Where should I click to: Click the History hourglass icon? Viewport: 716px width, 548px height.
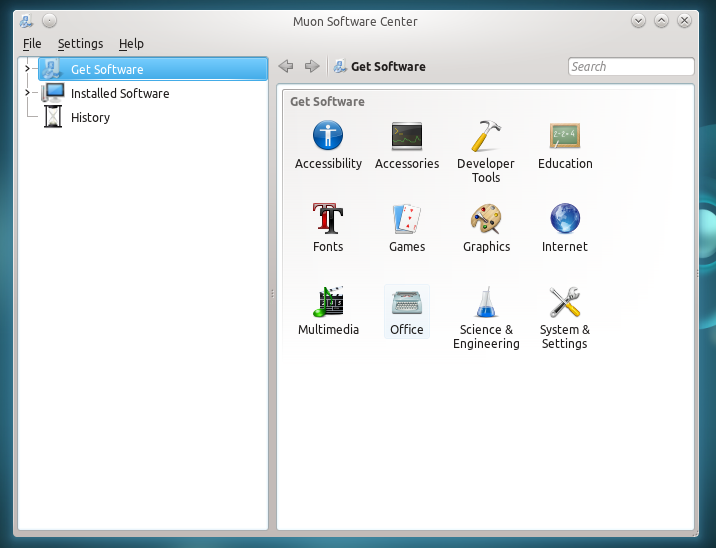coord(53,117)
